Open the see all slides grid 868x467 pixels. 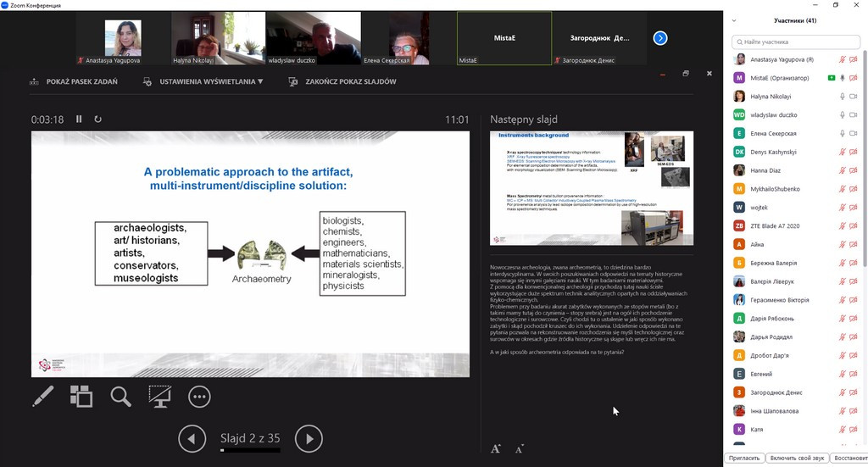point(81,397)
